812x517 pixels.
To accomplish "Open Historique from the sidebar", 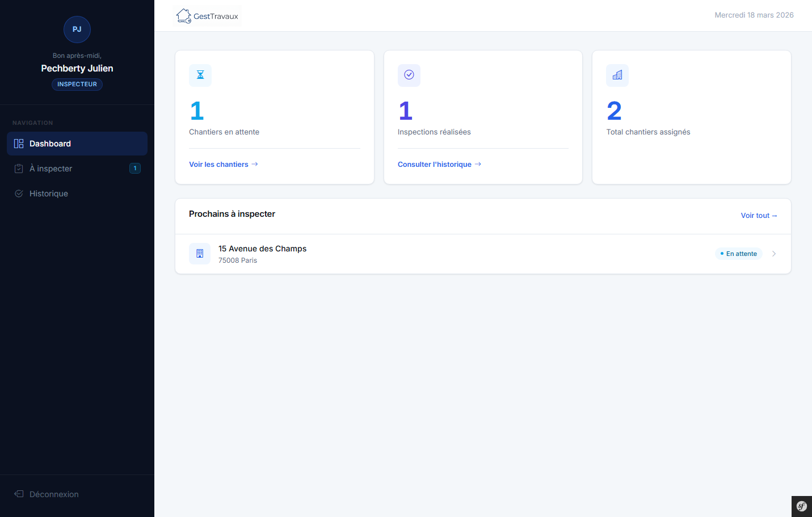I will [x=49, y=194].
